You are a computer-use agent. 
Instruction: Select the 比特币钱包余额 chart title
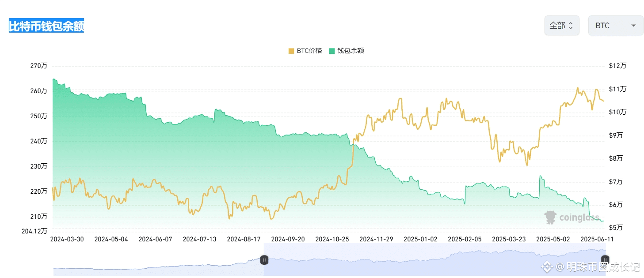point(46,26)
